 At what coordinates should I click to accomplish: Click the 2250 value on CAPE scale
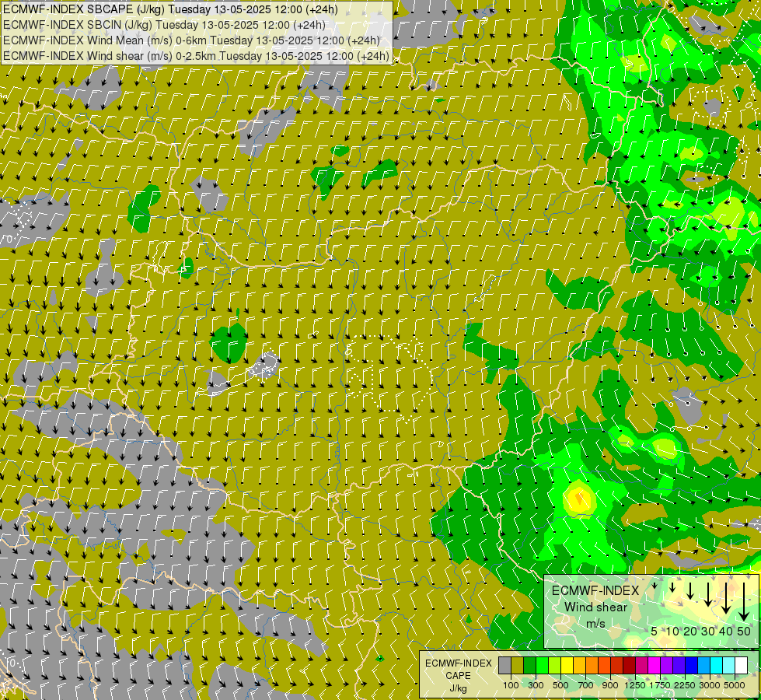point(685,685)
